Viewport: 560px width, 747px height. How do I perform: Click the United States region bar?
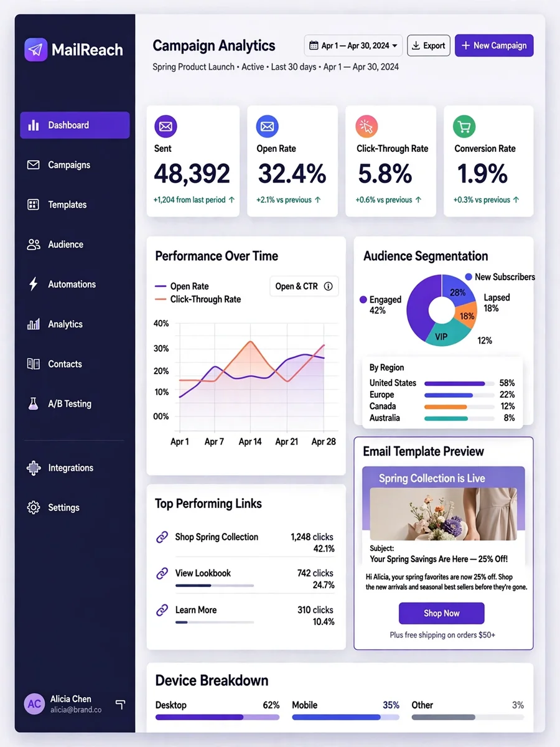[x=459, y=383]
